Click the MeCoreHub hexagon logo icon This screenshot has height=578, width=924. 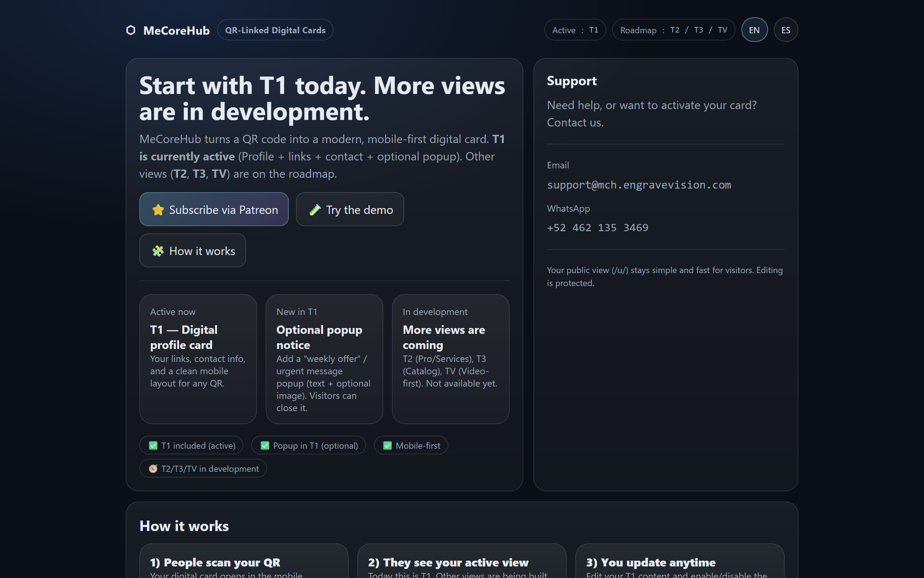(x=131, y=30)
